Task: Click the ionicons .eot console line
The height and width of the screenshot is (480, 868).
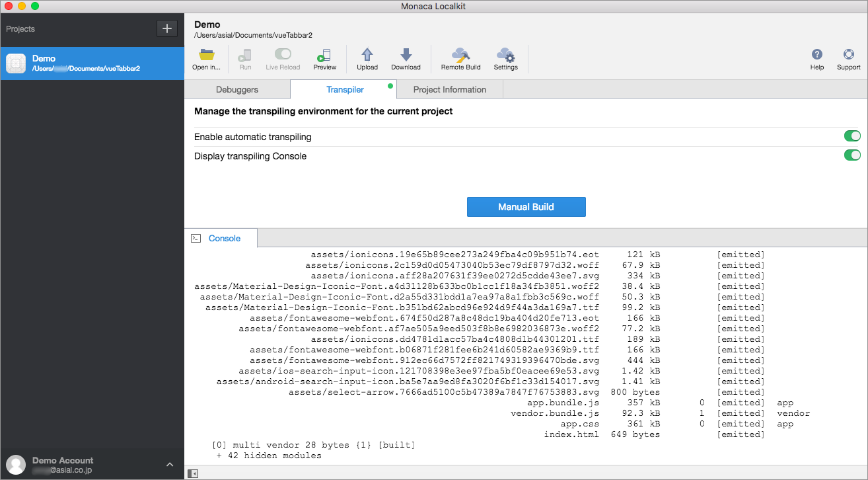Action: 538,255
